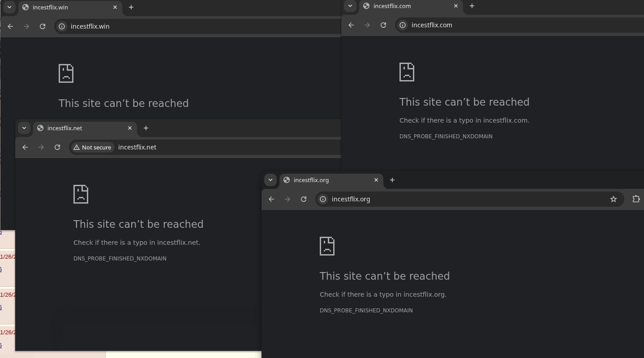Open tab search dropdown in incestflix.win window
The width and height of the screenshot is (644, 358).
(9, 7)
